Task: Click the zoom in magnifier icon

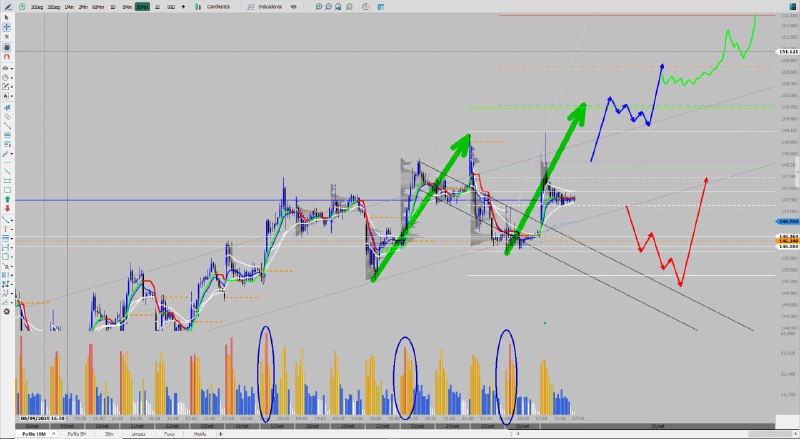Action: (x=318, y=6)
